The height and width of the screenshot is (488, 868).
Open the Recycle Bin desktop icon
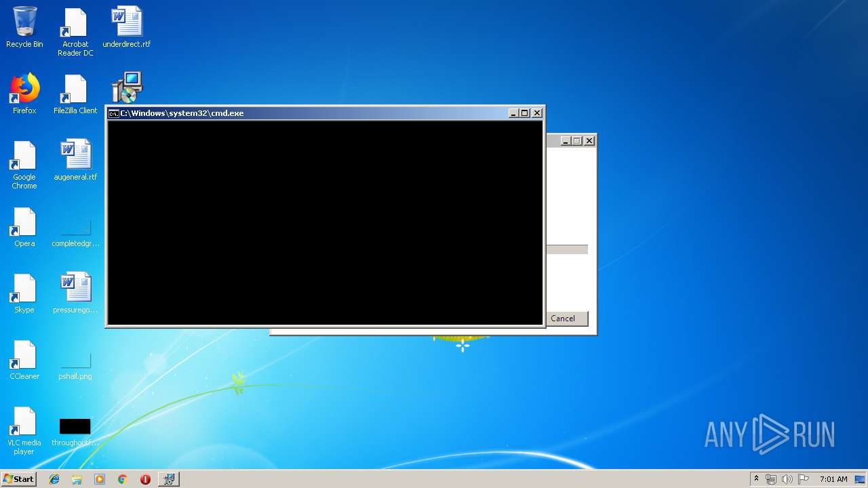[24, 27]
